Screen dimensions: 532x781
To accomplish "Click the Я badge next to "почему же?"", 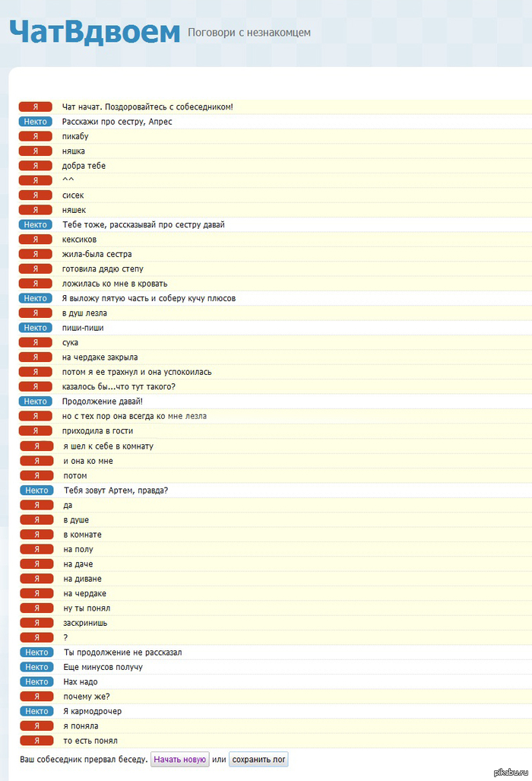I will click(36, 697).
